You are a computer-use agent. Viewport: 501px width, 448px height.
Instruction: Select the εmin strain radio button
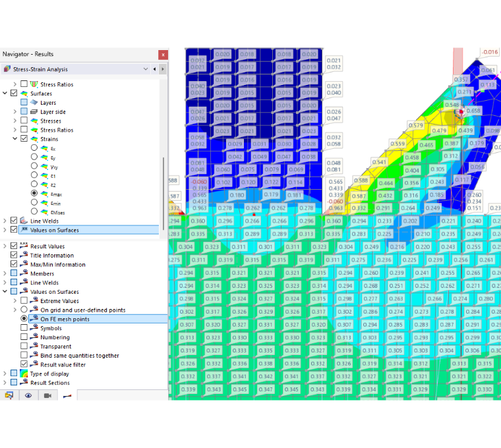coord(34,202)
